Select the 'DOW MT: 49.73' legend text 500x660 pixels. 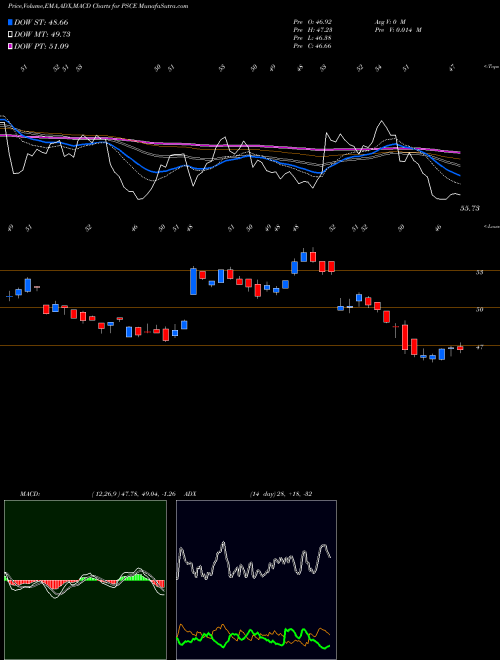[42, 35]
